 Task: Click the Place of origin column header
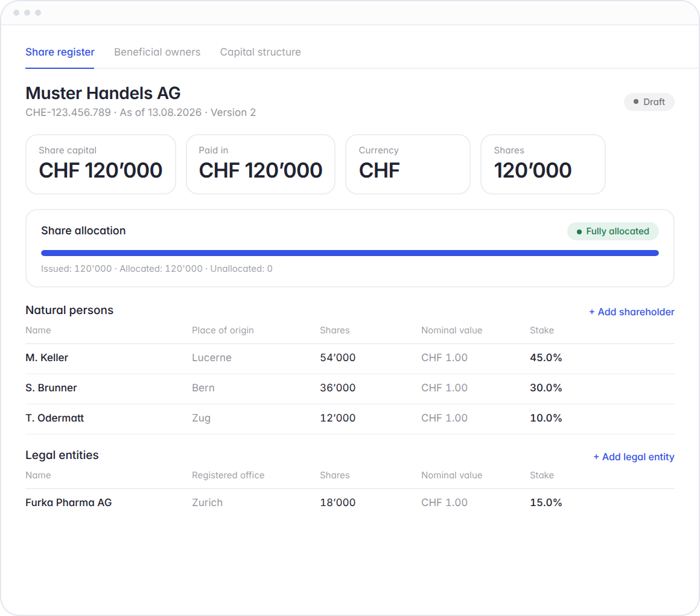223,330
